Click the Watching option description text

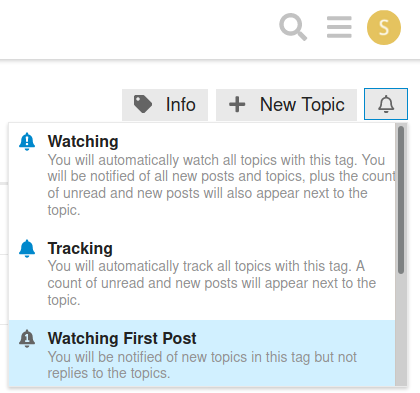pyautogui.click(x=222, y=185)
